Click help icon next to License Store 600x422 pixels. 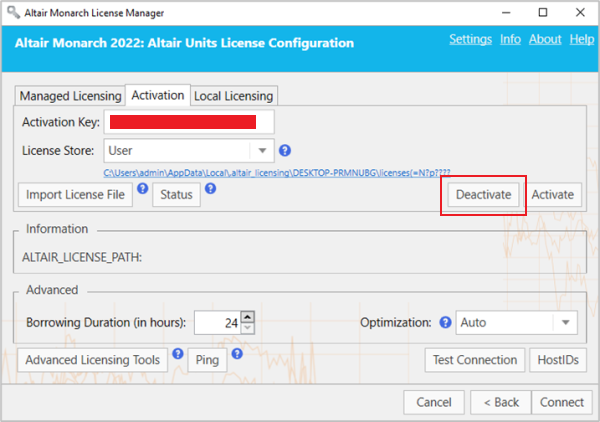pos(285,151)
